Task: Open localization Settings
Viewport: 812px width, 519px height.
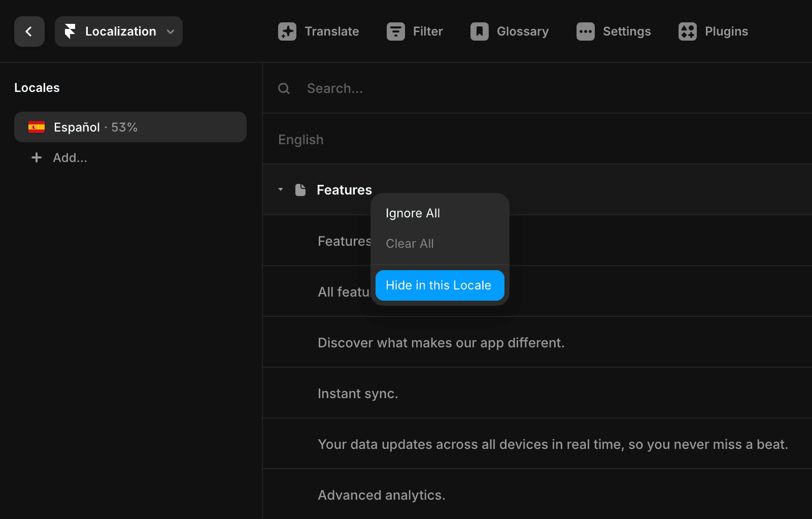Action: 613,31
